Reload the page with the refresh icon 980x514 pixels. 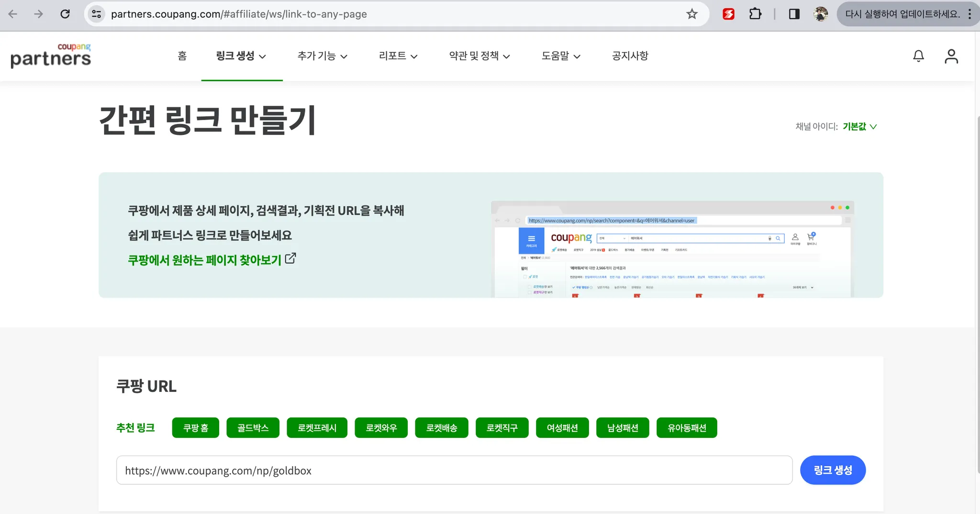pyautogui.click(x=65, y=14)
